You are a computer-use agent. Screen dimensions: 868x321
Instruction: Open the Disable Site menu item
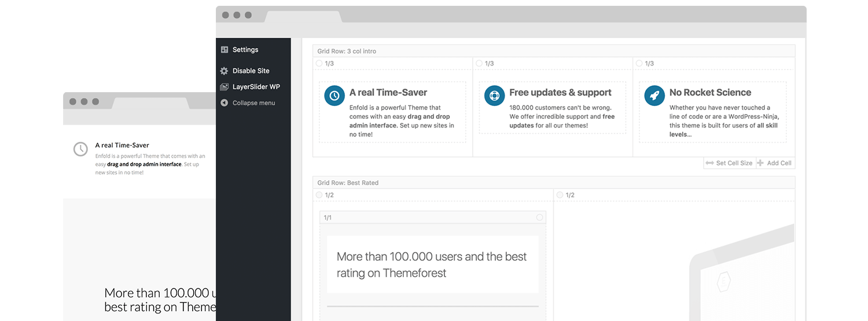(251, 71)
